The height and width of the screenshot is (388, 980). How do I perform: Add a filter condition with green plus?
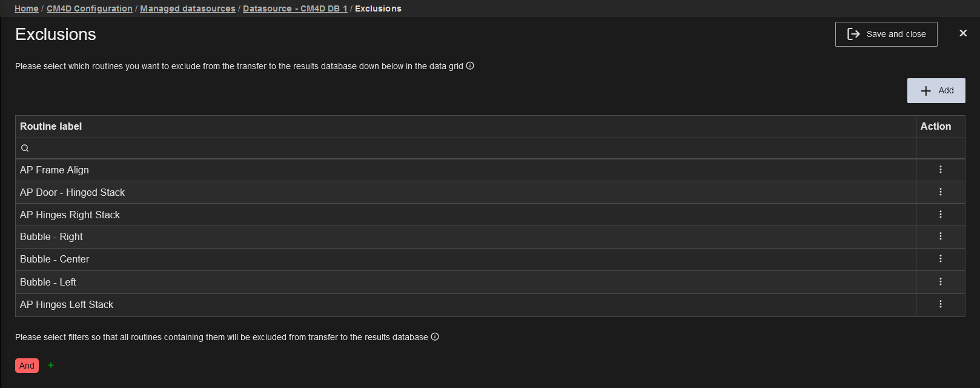(51, 366)
